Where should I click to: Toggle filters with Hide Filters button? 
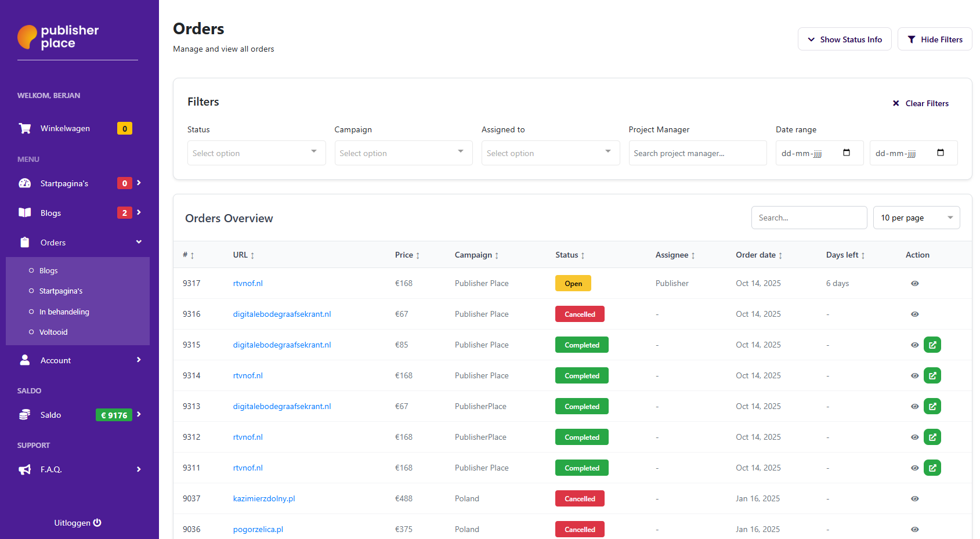(934, 39)
